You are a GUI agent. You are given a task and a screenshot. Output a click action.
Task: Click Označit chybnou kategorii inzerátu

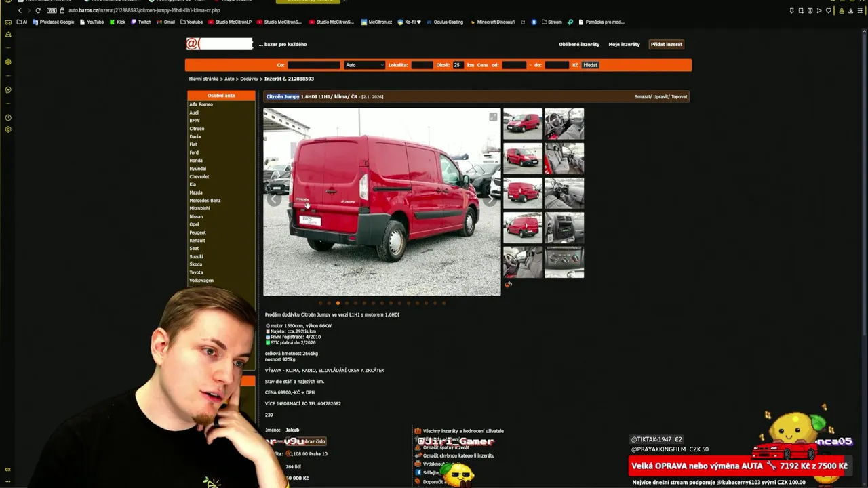point(458,455)
